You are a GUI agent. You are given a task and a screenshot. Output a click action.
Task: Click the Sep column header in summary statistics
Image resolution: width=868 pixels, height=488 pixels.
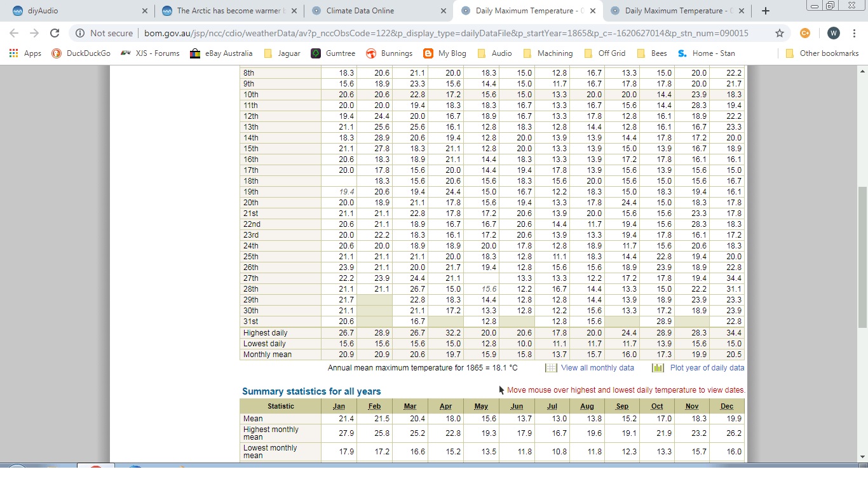point(622,406)
